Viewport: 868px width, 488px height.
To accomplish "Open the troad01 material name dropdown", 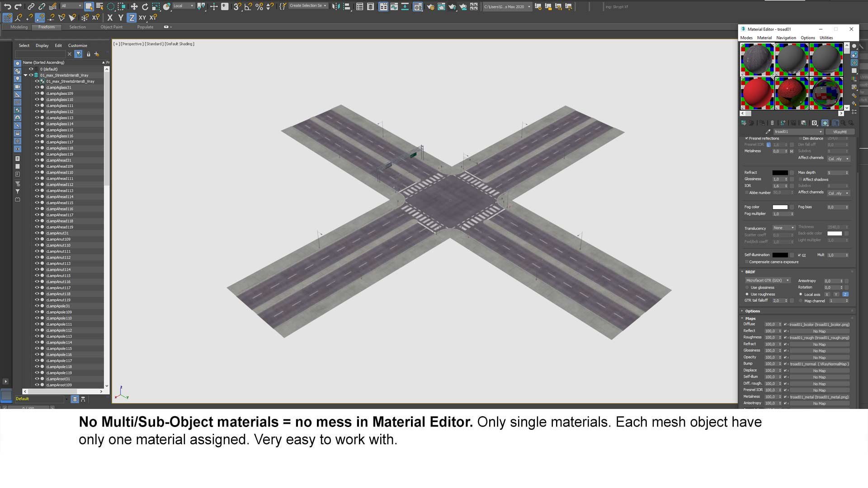I will click(x=821, y=132).
